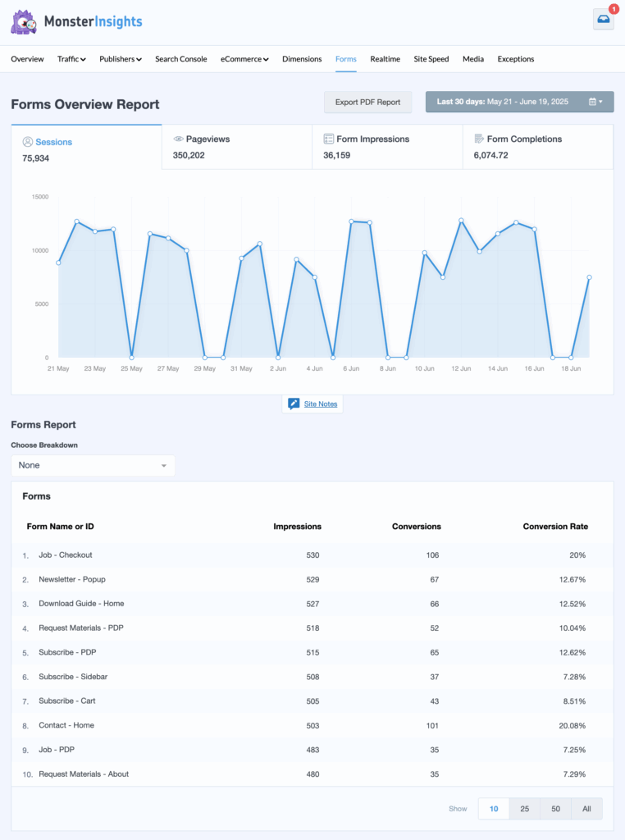
Task: Open the notifications inbox icon
Action: pyautogui.click(x=603, y=21)
